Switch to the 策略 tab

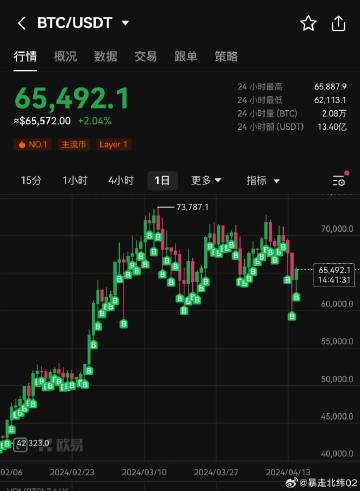pyautogui.click(x=226, y=56)
